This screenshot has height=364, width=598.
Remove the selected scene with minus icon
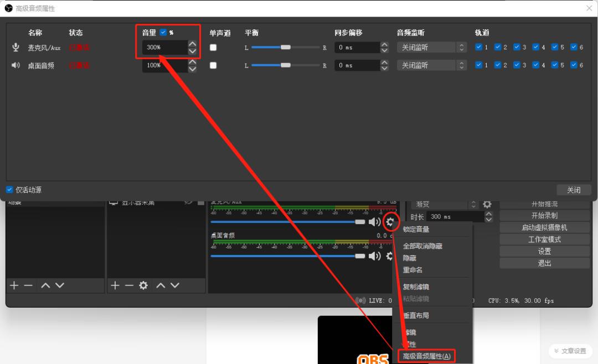(x=28, y=285)
